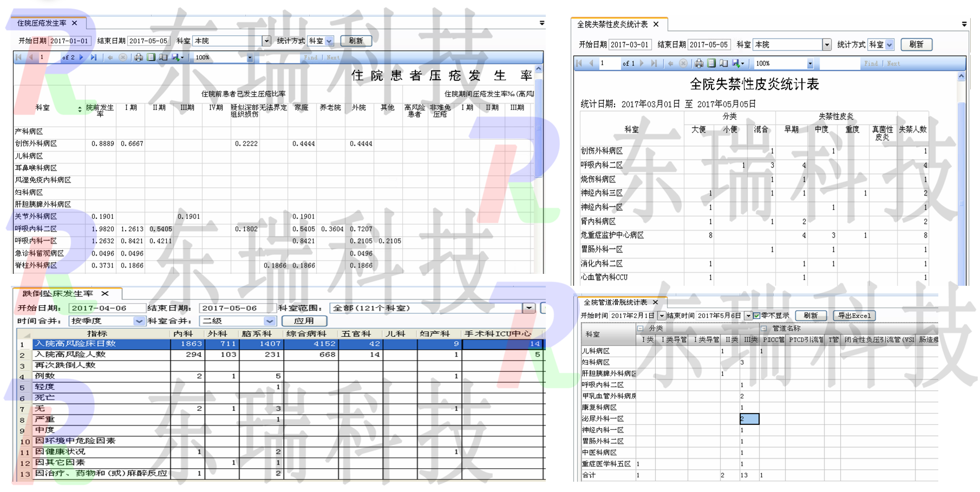Screen dimensions: 980x492
Task: Toggle 零不显示 checkbox
Action: click(757, 316)
